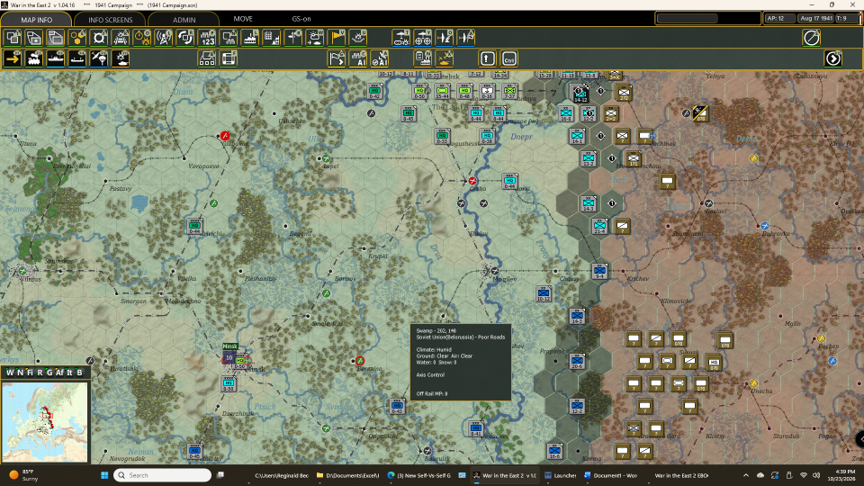Switch to the MAP INFO tab

[36, 19]
